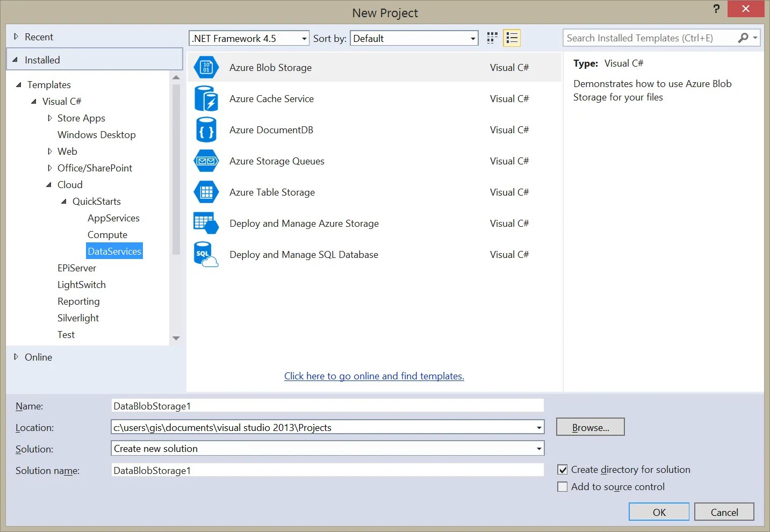
Task: Select Silverlight template category
Action: [x=78, y=318]
